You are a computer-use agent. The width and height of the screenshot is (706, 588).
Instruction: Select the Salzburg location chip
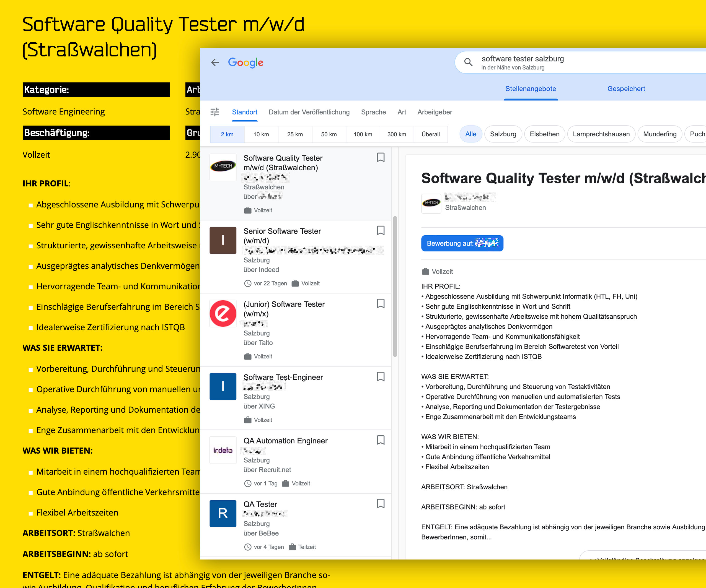(503, 134)
